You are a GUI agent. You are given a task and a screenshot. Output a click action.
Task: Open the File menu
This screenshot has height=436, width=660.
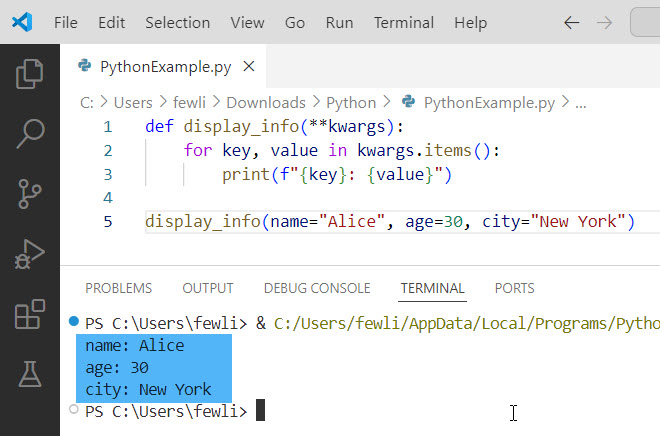(66, 23)
